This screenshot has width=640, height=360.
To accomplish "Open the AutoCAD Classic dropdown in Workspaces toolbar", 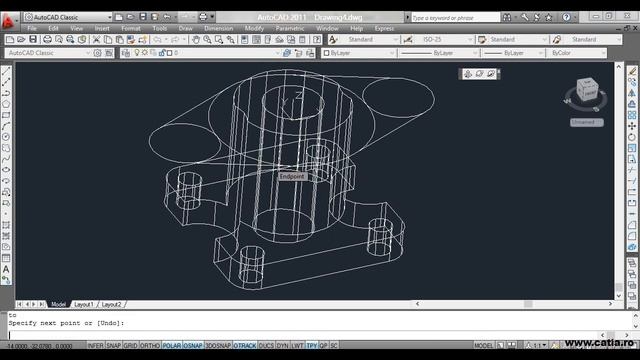I will [48, 53].
